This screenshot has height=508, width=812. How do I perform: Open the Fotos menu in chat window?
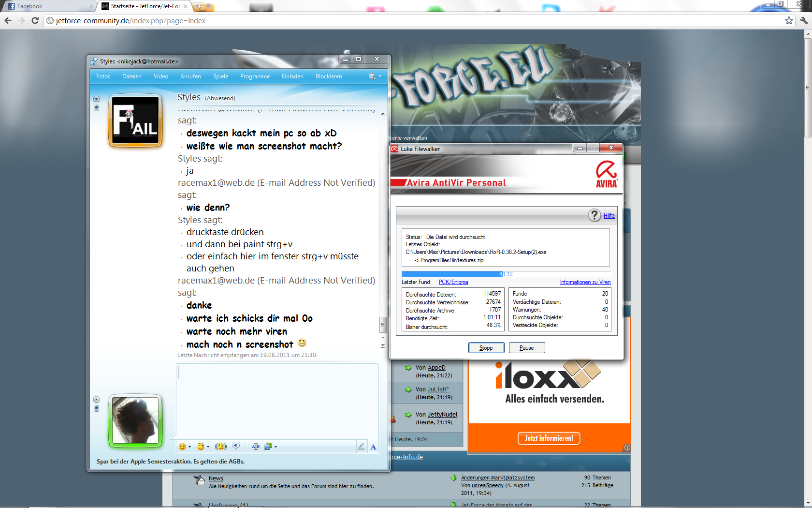point(103,76)
